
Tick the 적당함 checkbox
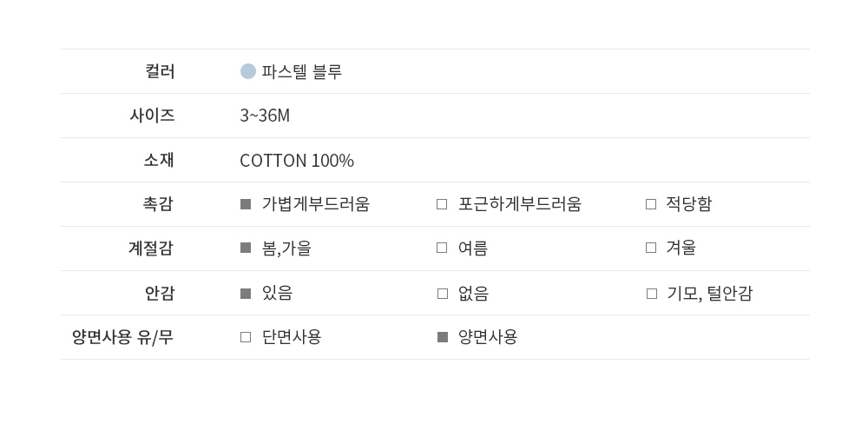tap(651, 204)
